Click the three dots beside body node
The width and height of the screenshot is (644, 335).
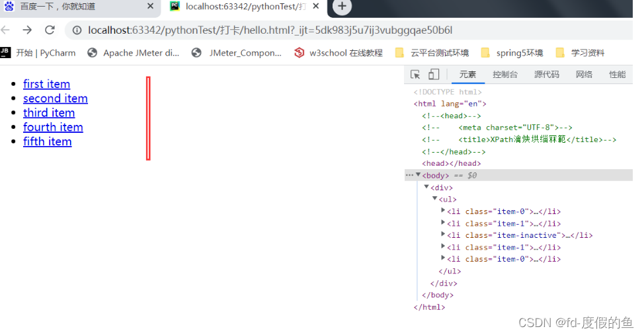pyautogui.click(x=409, y=175)
